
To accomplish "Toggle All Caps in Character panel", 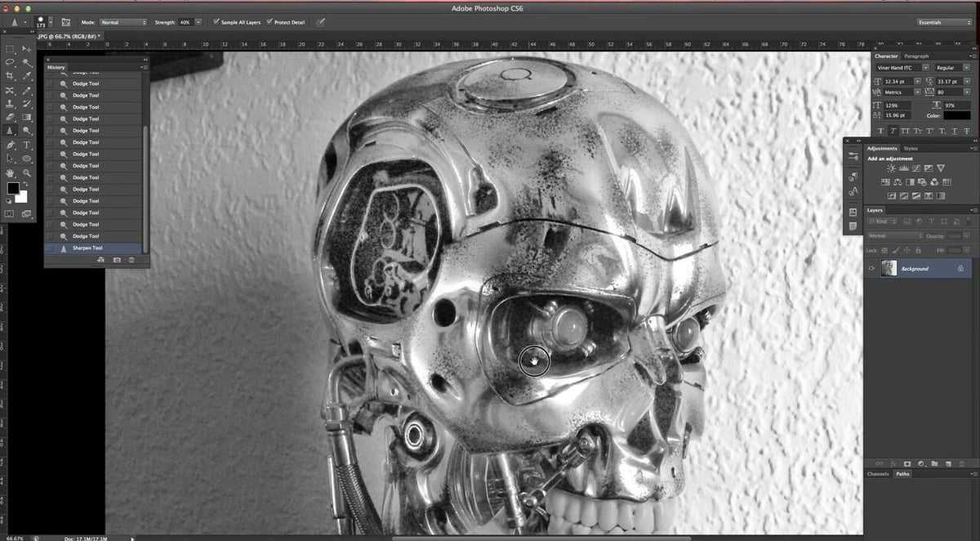I will (x=905, y=131).
